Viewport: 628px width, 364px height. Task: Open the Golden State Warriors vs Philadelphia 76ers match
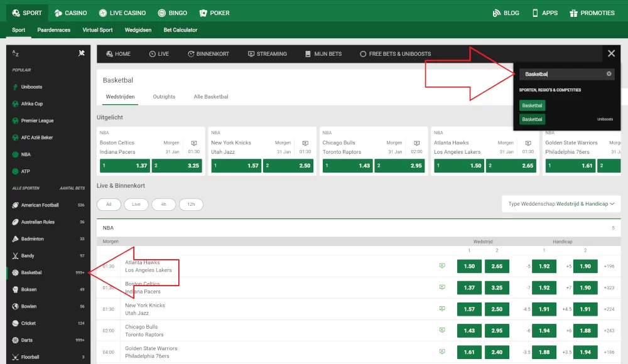tap(151, 352)
